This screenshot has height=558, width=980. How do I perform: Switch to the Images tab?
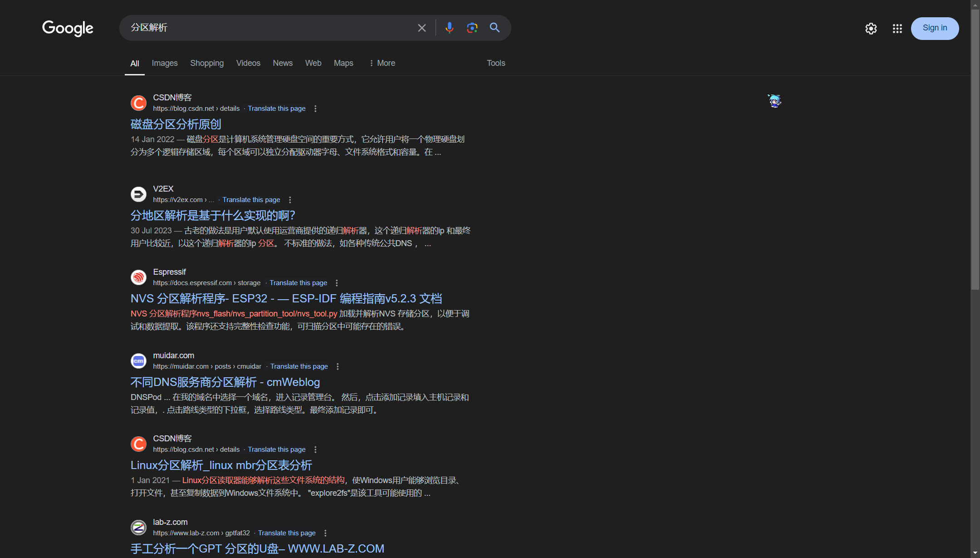164,63
